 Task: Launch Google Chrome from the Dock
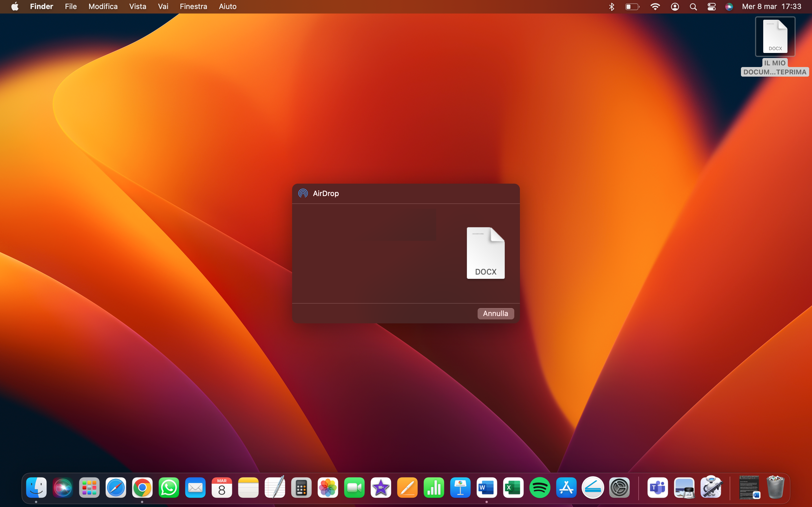point(142,488)
